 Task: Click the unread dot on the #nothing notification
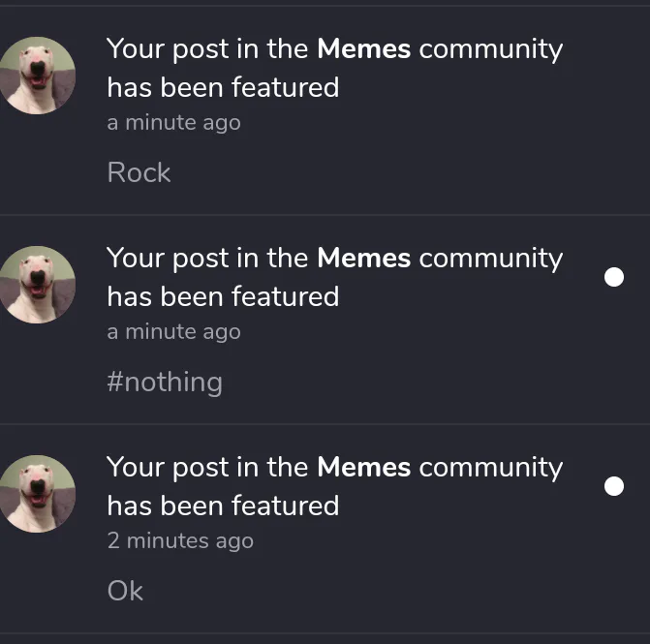point(614,277)
